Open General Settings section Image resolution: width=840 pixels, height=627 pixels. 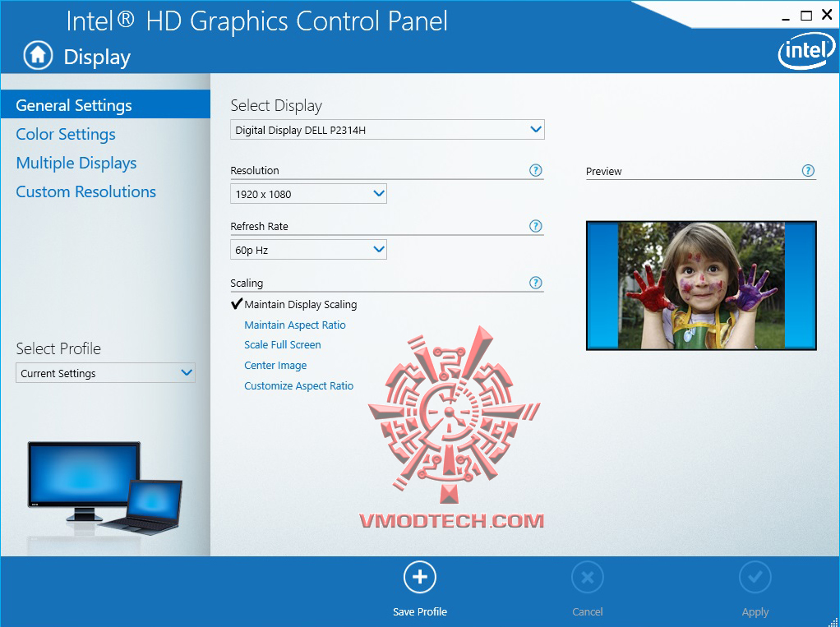[105, 104]
